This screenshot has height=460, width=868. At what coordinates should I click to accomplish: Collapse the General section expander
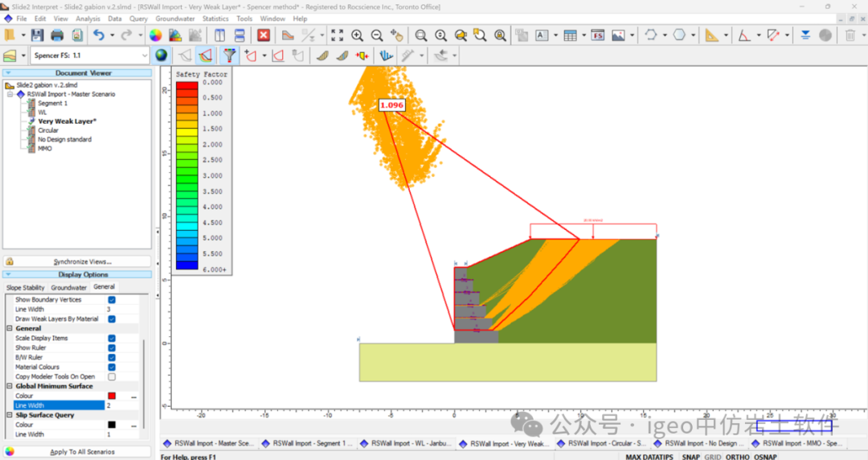[10, 329]
